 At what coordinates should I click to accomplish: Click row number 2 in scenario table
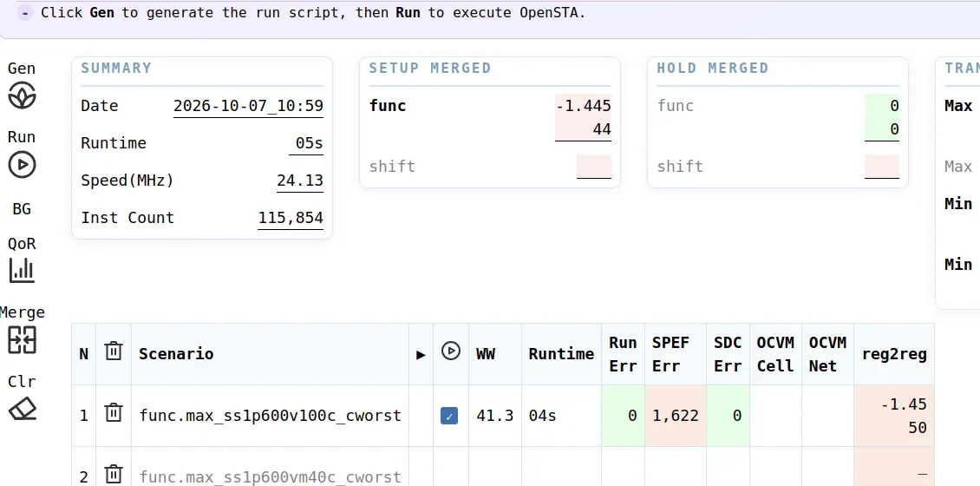pyautogui.click(x=84, y=477)
